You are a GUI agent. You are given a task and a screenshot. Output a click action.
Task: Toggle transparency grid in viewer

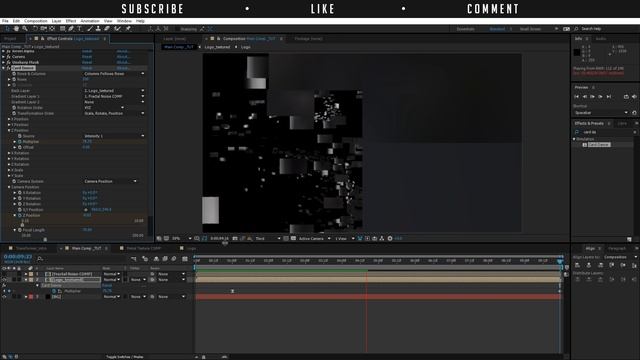tap(293, 238)
